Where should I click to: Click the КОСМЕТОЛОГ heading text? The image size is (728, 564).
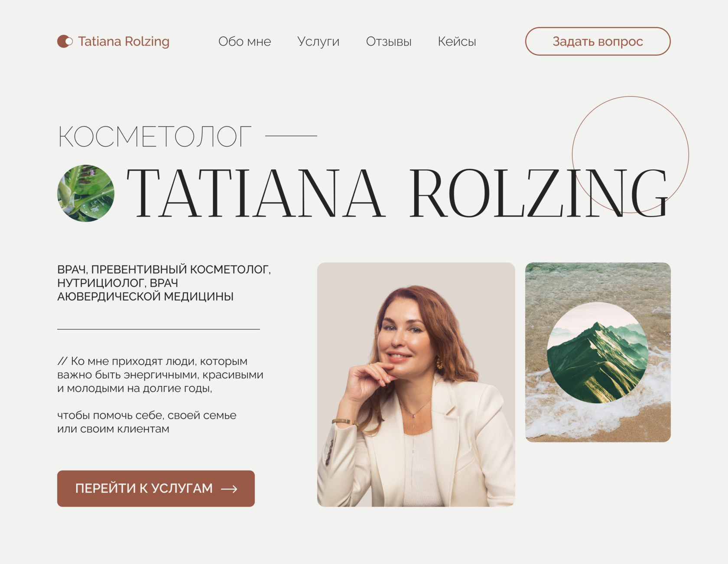click(155, 137)
